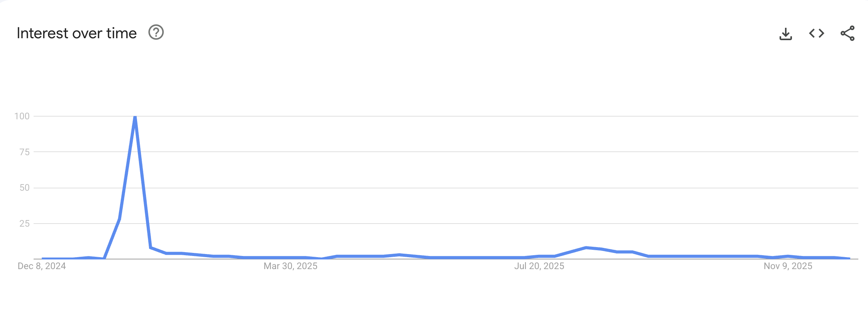868x322 pixels.
Task: Click the trend line near its flat section
Action: [386, 257]
